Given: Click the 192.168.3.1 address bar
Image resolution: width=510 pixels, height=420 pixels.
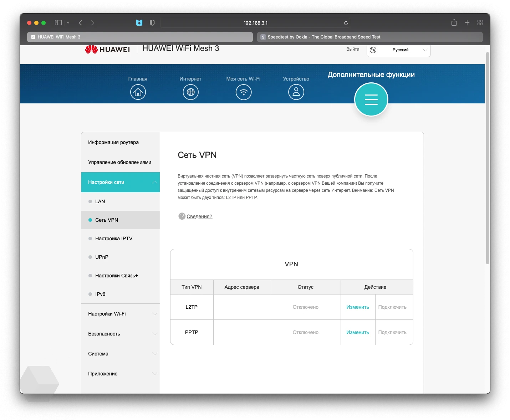Looking at the screenshot, I should click(255, 23).
